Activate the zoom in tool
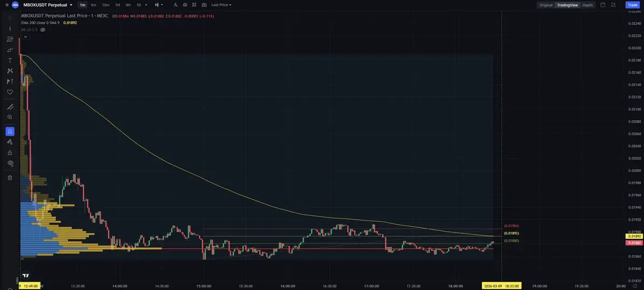 click(10, 117)
